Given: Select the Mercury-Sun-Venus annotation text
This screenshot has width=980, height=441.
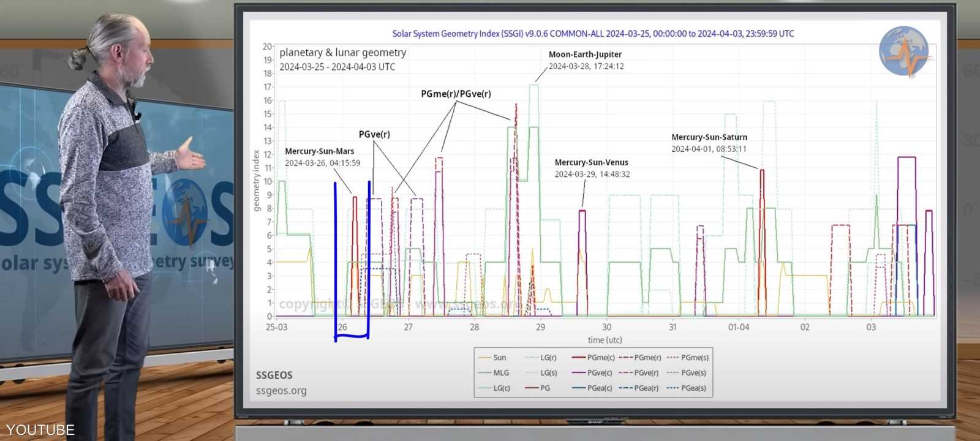Looking at the screenshot, I should pos(591,162).
